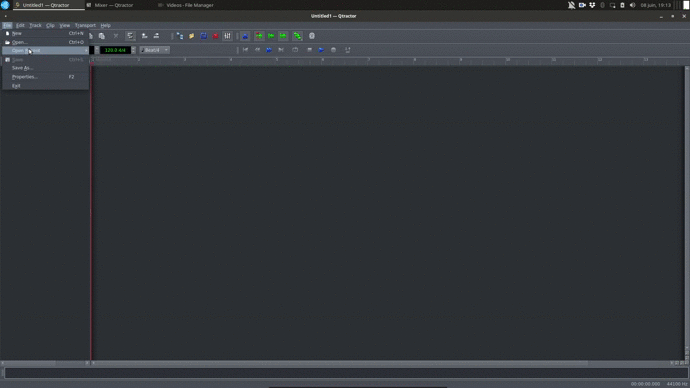Open the blue Connections window icon

(204, 36)
